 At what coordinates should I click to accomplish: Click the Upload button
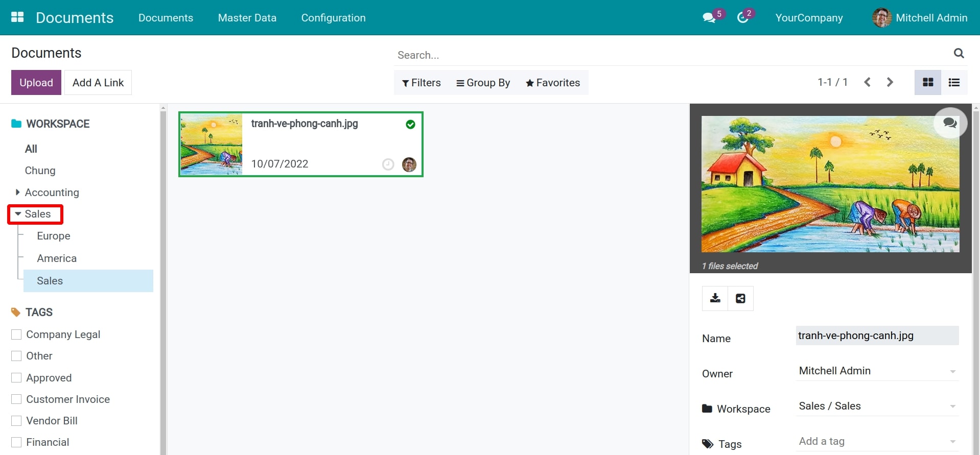36,83
